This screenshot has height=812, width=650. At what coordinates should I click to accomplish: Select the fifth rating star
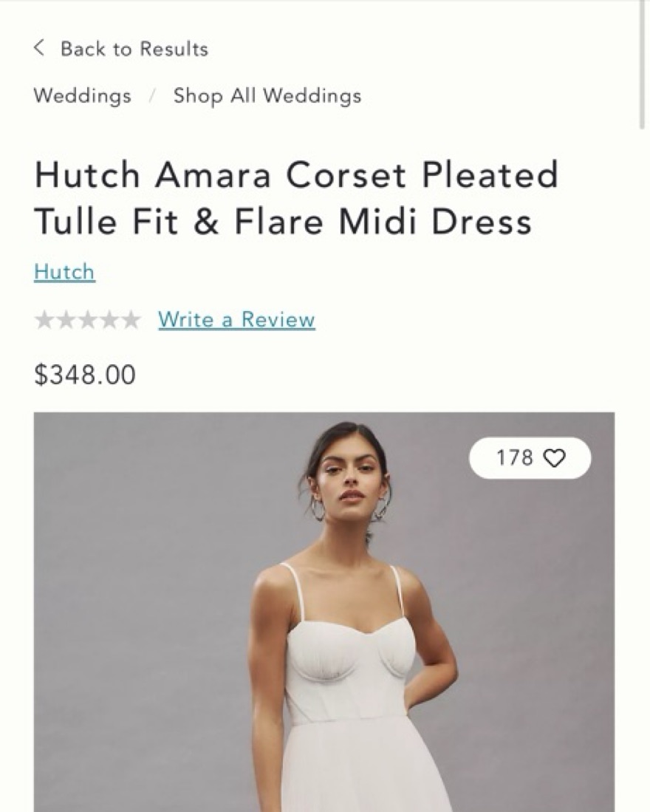coord(131,320)
